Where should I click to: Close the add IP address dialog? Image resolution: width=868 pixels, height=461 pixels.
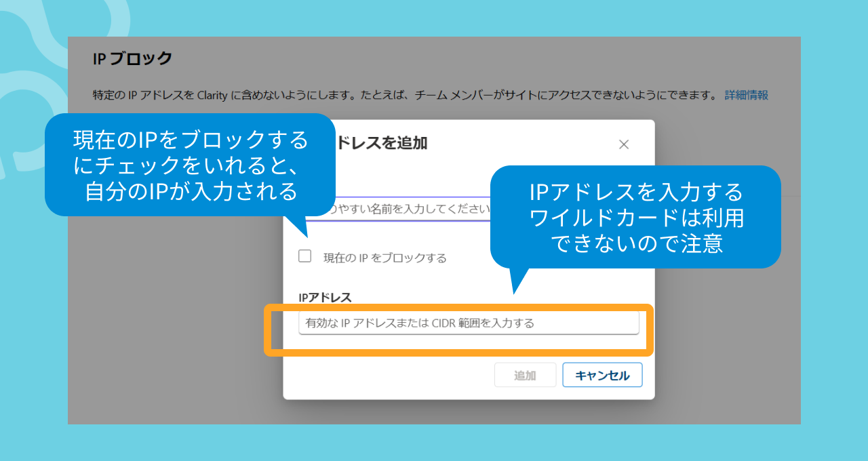point(624,144)
